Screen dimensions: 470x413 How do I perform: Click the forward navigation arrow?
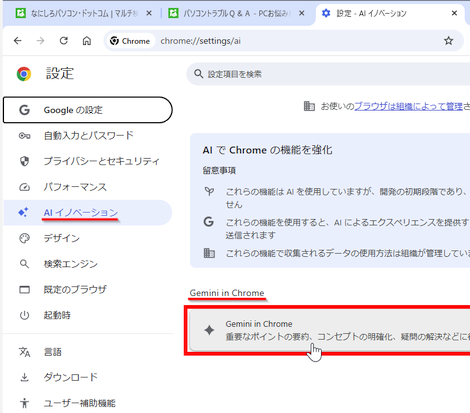pos(40,41)
